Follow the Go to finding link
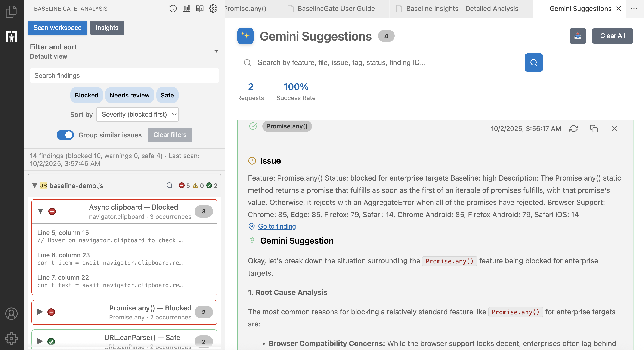Image resolution: width=644 pixels, height=350 pixels. point(277,226)
